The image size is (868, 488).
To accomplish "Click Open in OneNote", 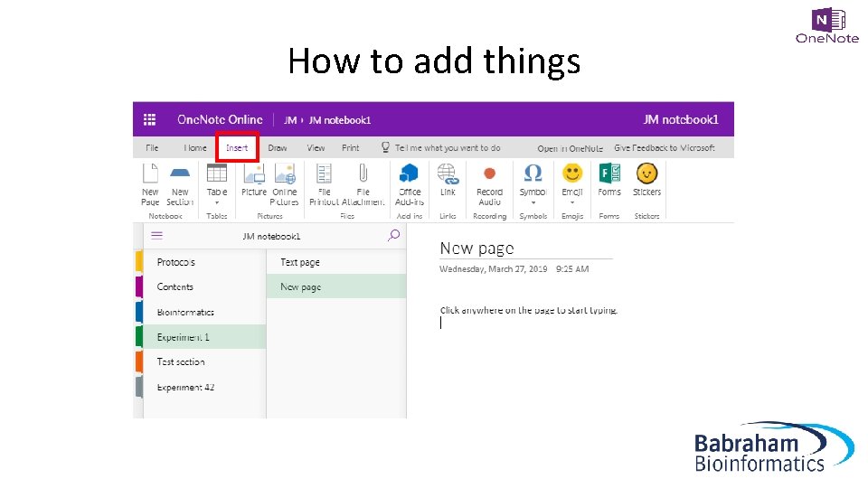I will pos(571,148).
